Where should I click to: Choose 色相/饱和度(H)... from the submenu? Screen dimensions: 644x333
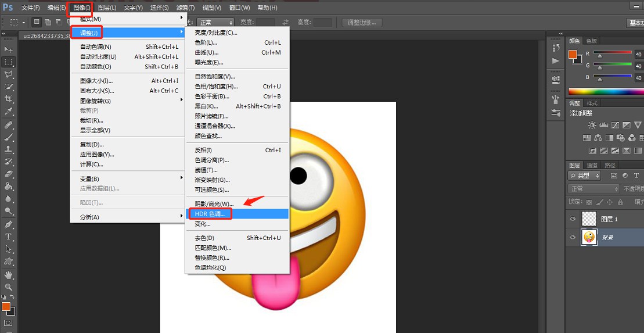tap(216, 87)
